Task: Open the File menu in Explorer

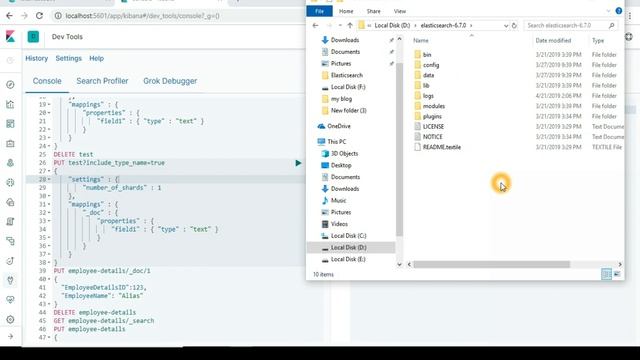Action: click(x=319, y=11)
